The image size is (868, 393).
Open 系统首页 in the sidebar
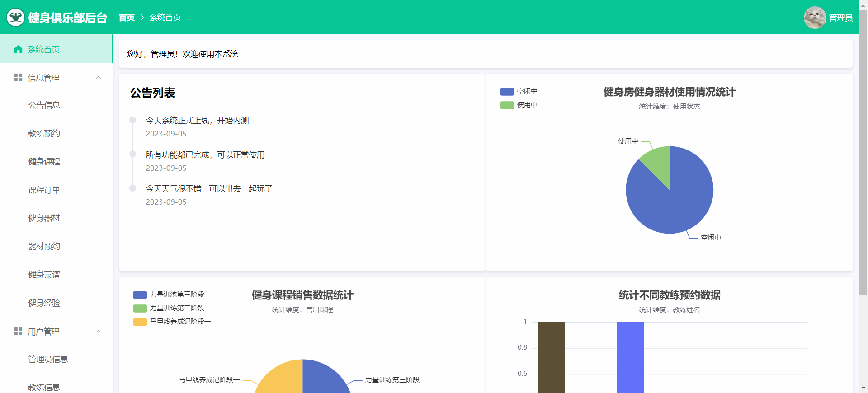tap(56, 49)
